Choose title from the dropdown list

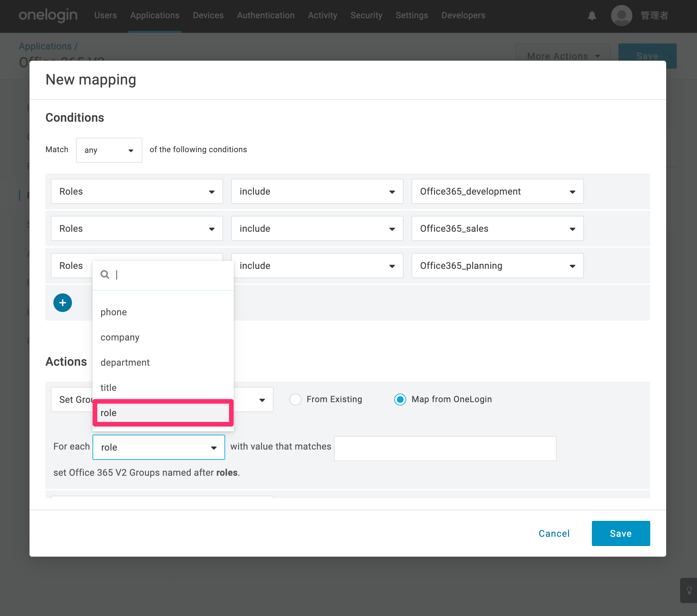(163, 388)
